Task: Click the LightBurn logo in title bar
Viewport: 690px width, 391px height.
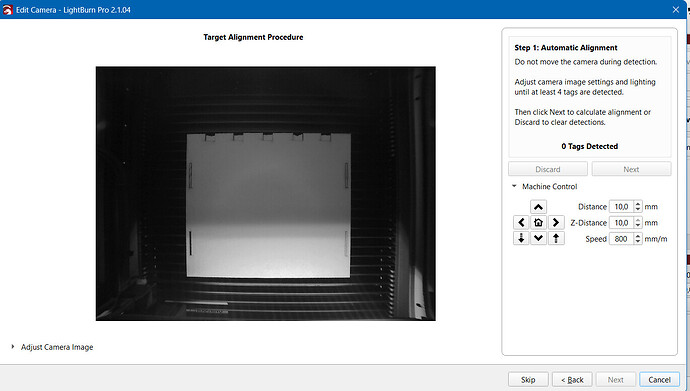Action: coord(7,10)
